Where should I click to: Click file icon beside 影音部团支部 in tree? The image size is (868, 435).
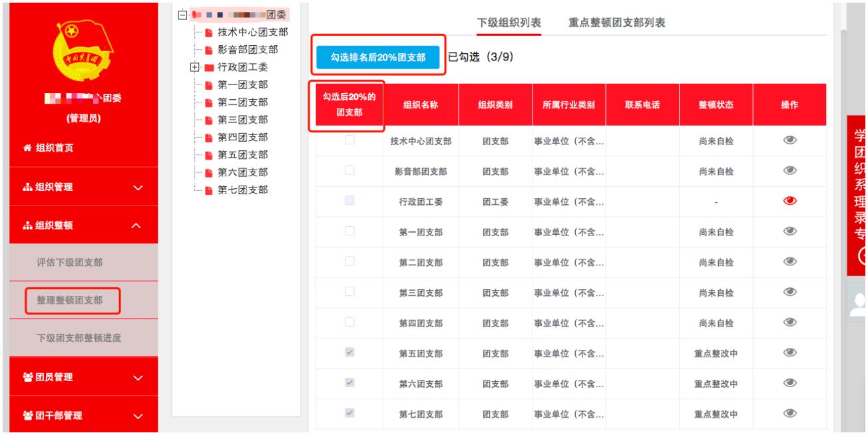[x=208, y=49]
